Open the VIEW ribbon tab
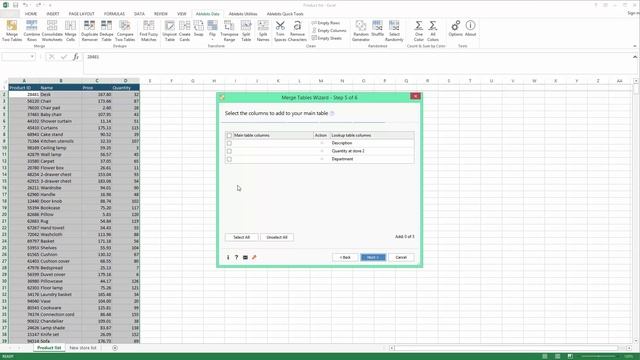Screen dimensions: 640x360 pos(182,14)
